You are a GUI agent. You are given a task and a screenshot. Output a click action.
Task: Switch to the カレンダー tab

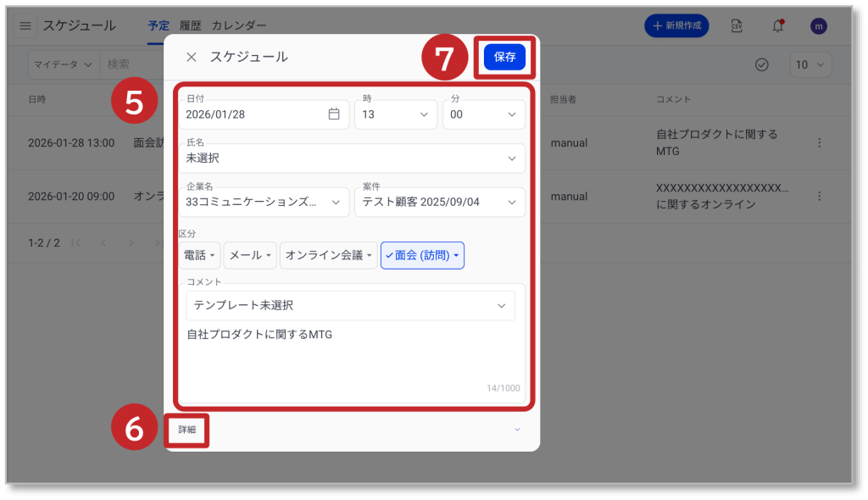click(x=239, y=26)
